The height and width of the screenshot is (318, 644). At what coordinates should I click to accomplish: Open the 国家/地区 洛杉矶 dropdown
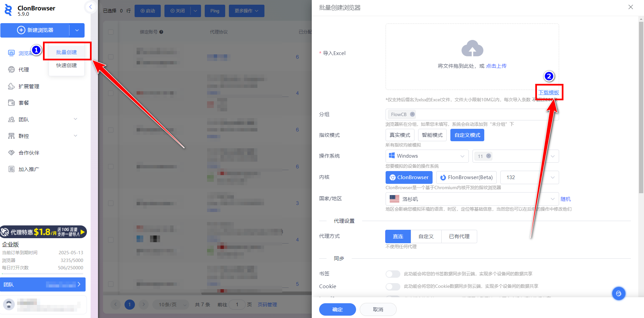(x=472, y=199)
